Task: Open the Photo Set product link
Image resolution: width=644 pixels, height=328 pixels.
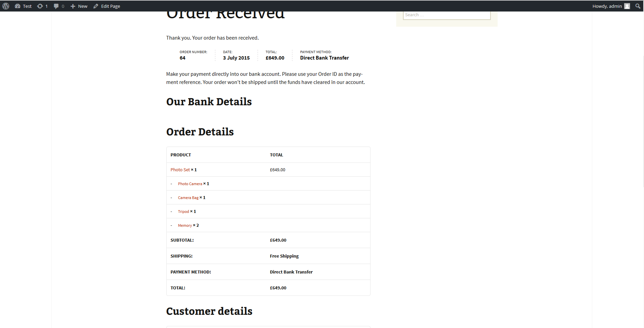Action: [x=180, y=170]
